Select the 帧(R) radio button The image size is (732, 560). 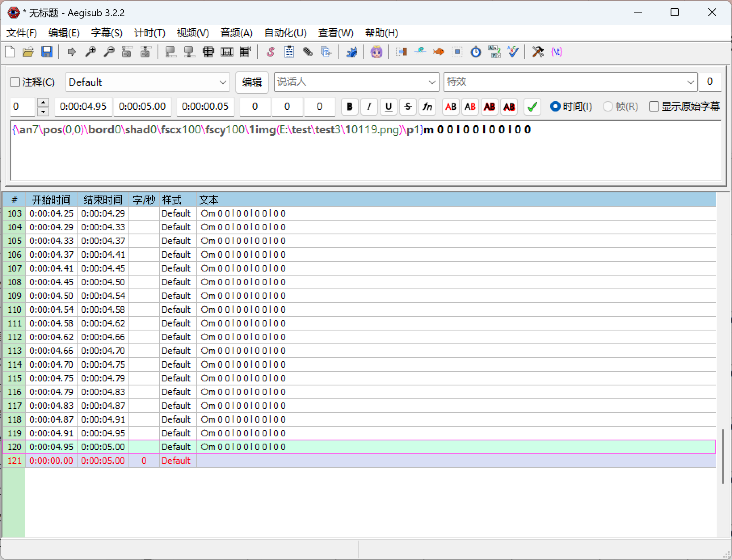[x=608, y=106]
